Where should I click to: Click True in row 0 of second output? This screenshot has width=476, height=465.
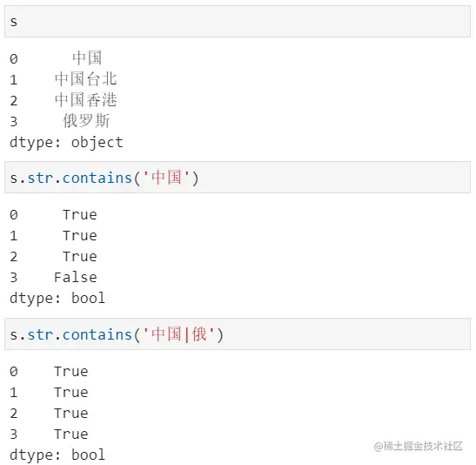[80, 215]
